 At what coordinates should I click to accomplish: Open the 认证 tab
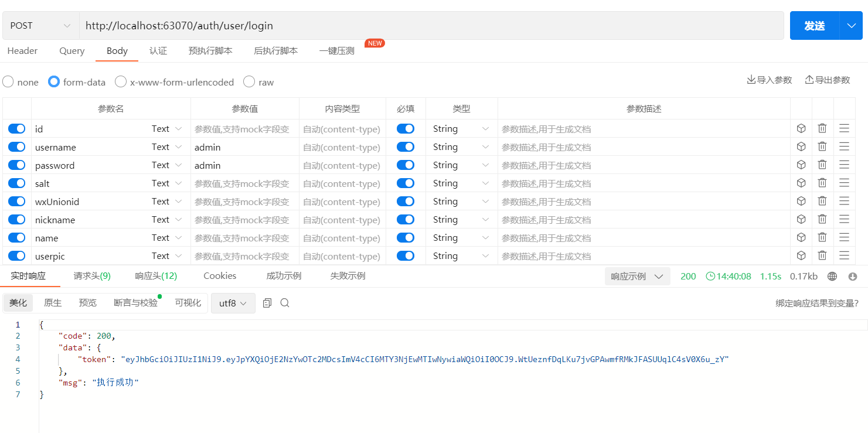pyautogui.click(x=158, y=51)
